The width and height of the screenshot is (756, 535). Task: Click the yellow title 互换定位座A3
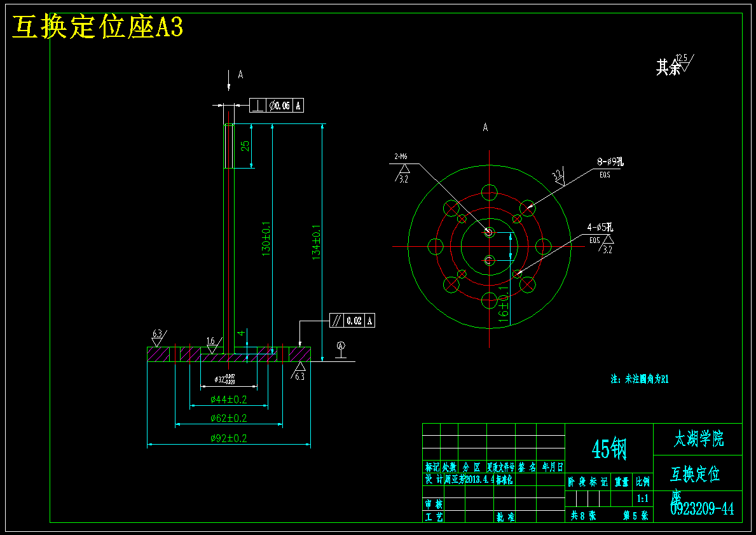(97, 27)
